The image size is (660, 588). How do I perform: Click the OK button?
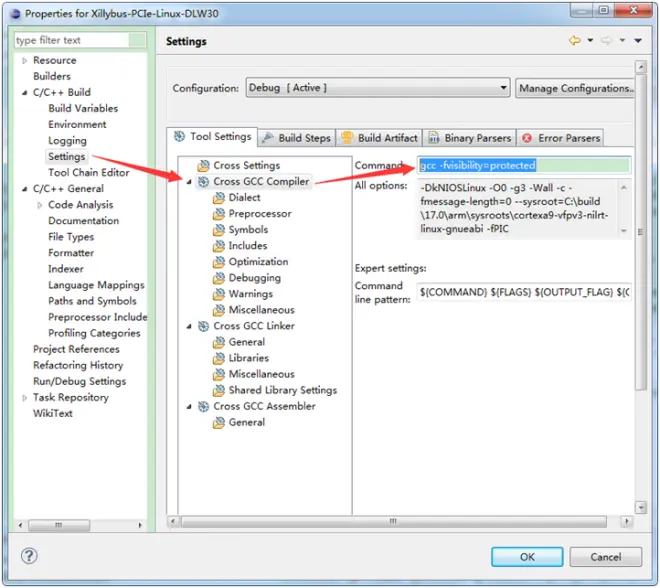click(x=527, y=556)
